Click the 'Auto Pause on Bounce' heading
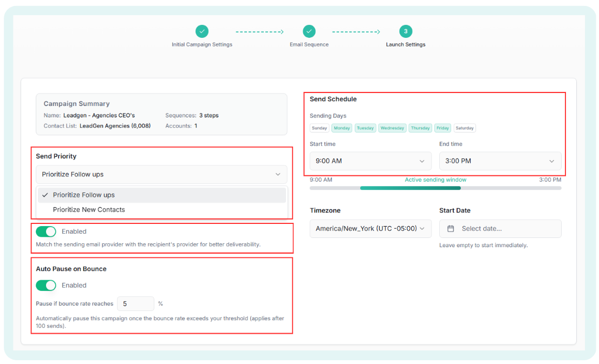599x364 pixels. click(71, 269)
